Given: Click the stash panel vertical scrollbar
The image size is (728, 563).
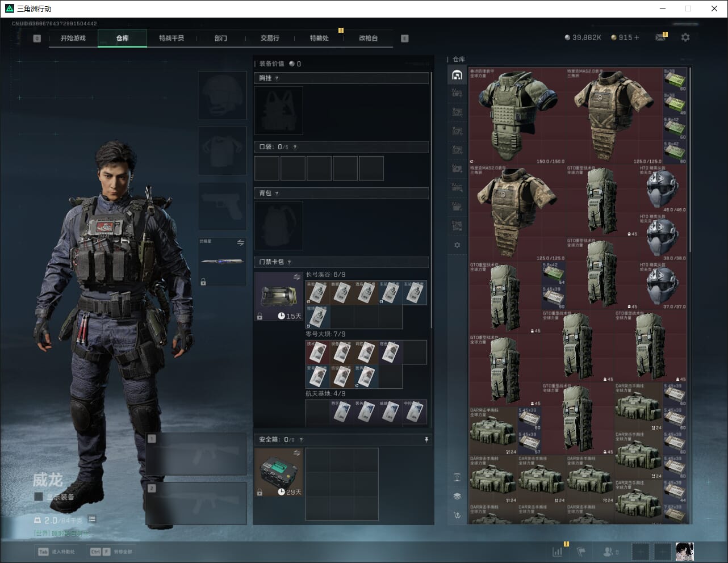Looking at the screenshot, I should click(x=690, y=170).
